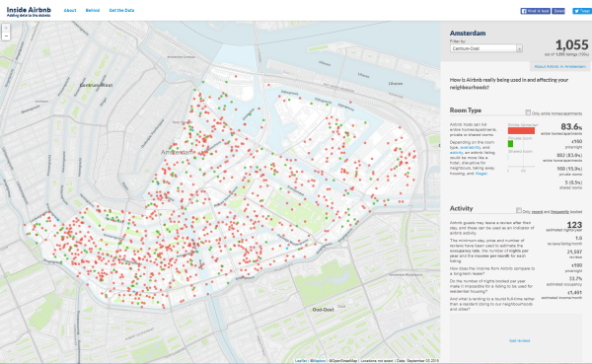Enable only recent and frequently booked checkbox
This screenshot has width=592, height=364.
[x=519, y=211]
